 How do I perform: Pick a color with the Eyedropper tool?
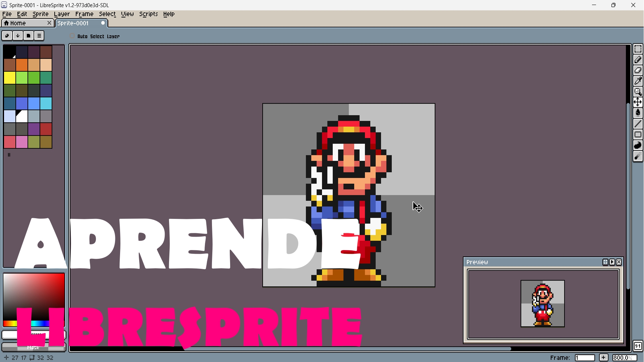638,81
